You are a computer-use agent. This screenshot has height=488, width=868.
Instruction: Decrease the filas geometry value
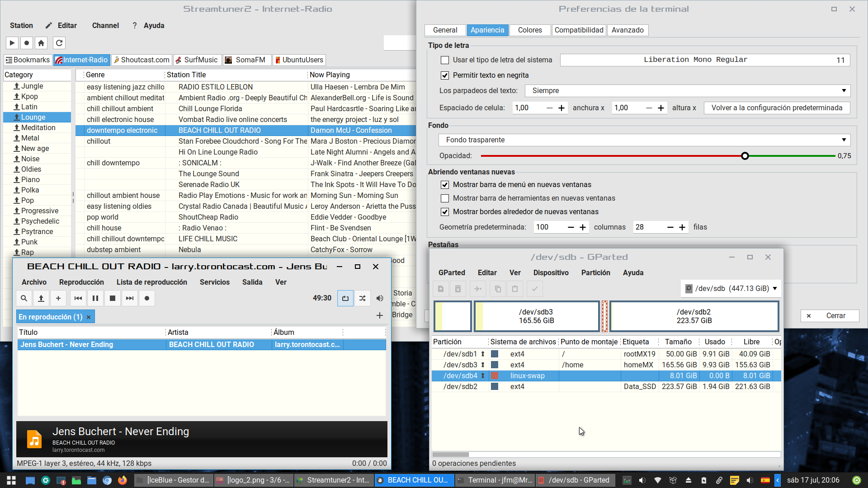coord(670,227)
